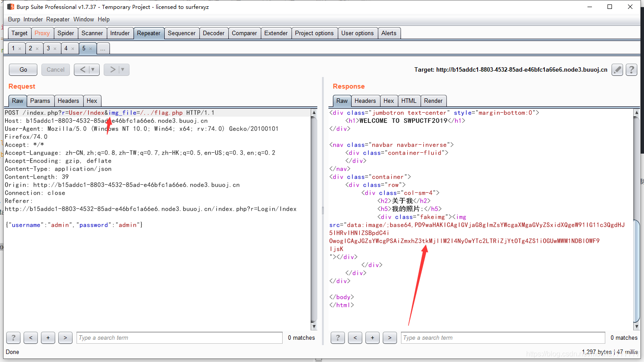
Task: Switch to the Proxy tab
Action: 42,33
